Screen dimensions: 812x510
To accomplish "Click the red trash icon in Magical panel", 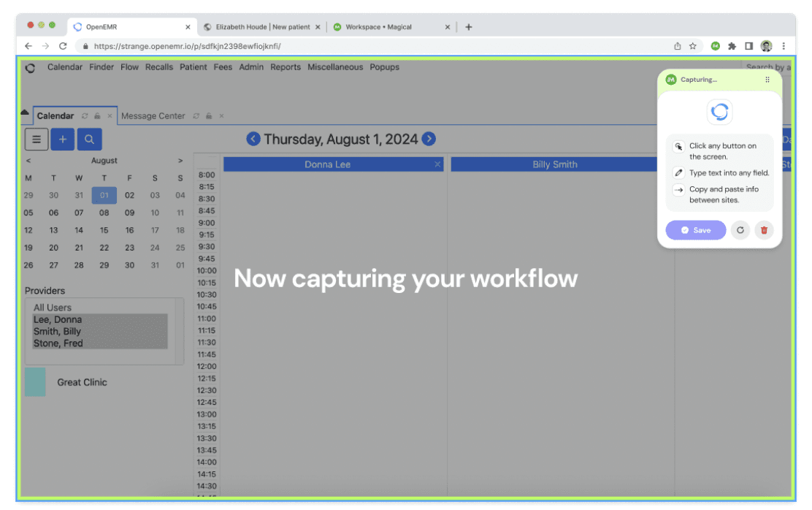I will (x=764, y=230).
